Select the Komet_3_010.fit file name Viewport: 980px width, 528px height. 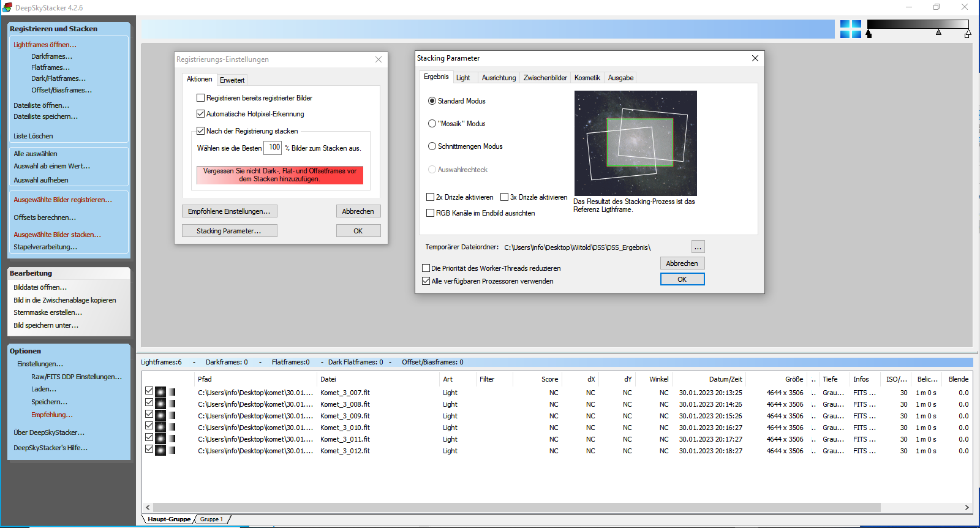[345, 428]
